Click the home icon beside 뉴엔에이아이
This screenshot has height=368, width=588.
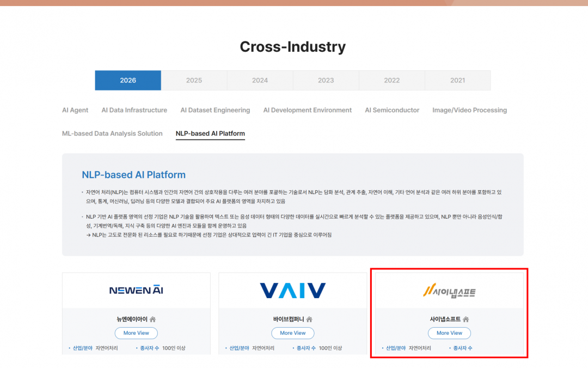click(152, 319)
